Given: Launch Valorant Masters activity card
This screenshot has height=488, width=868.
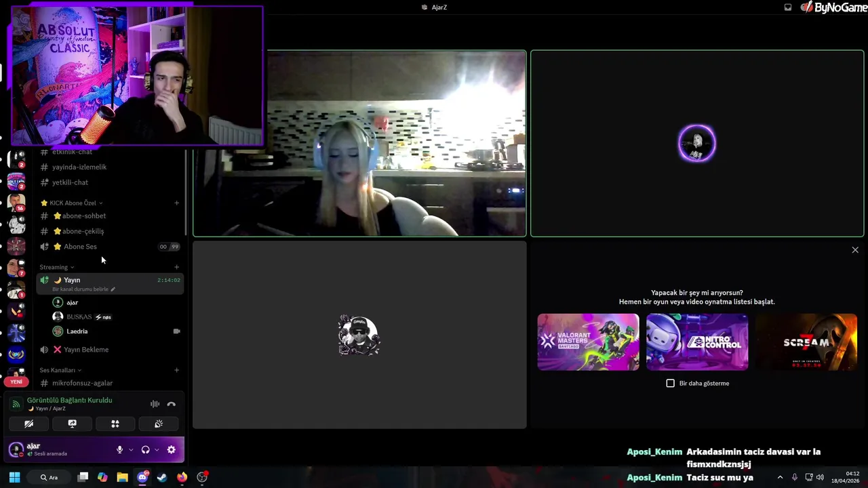Looking at the screenshot, I should click(588, 342).
